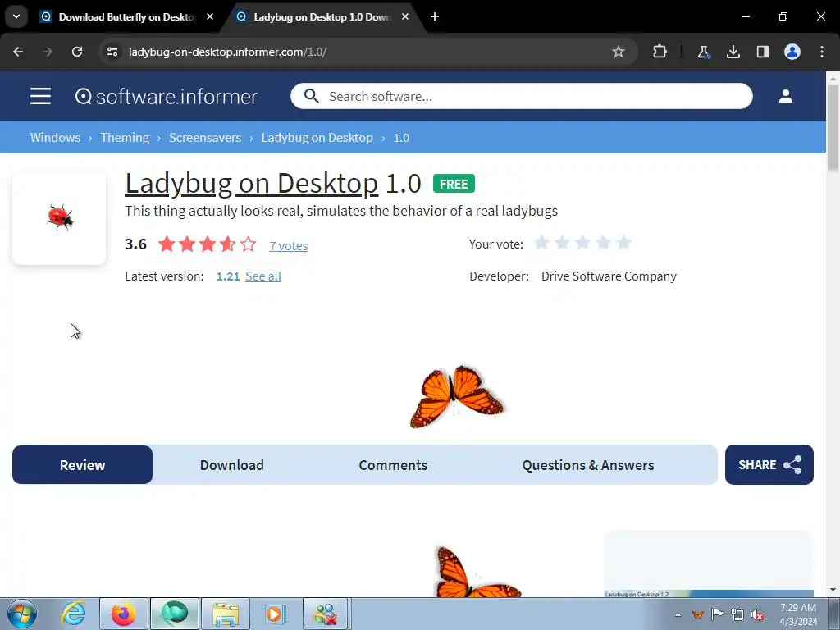
Task: Launch Firefox from the taskbar
Action: pyautogui.click(x=124, y=614)
